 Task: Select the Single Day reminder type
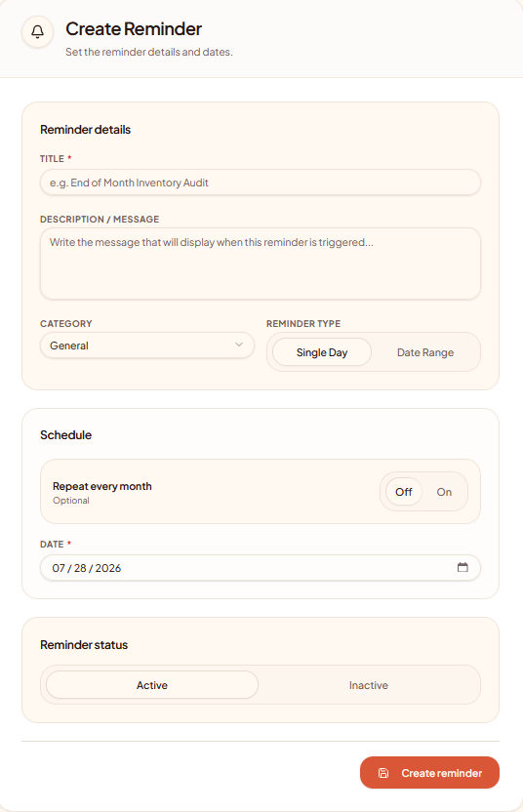[322, 352]
